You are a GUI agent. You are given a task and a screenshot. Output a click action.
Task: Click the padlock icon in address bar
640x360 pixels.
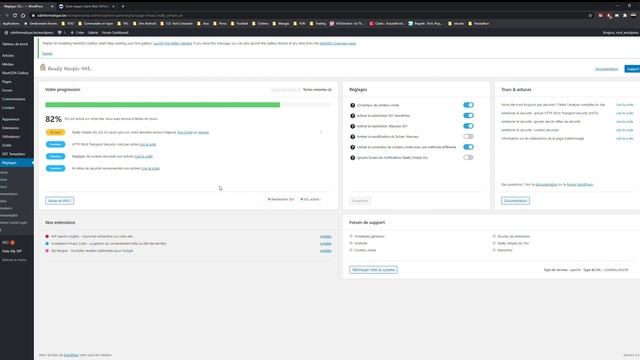33,16
